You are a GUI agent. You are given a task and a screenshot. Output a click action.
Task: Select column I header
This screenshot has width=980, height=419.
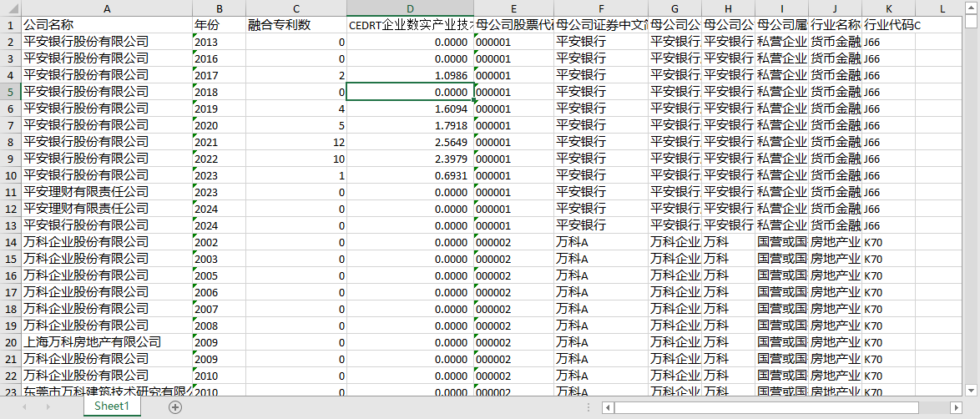(x=782, y=8)
